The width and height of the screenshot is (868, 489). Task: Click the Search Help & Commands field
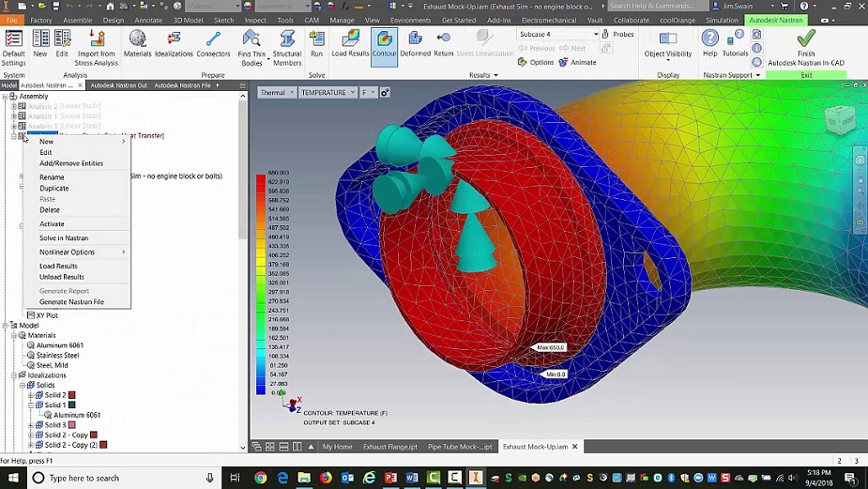(657, 6)
